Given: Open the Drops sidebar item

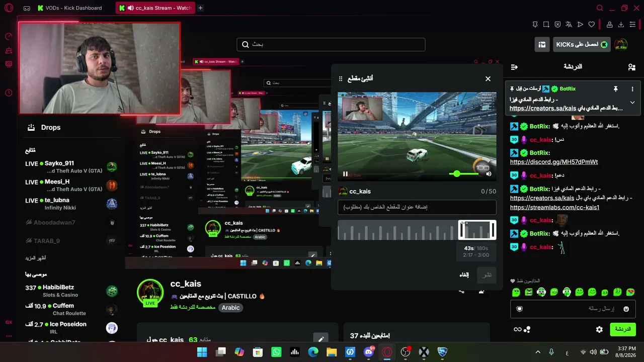Looking at the screenshot, I should pos(44,127).
